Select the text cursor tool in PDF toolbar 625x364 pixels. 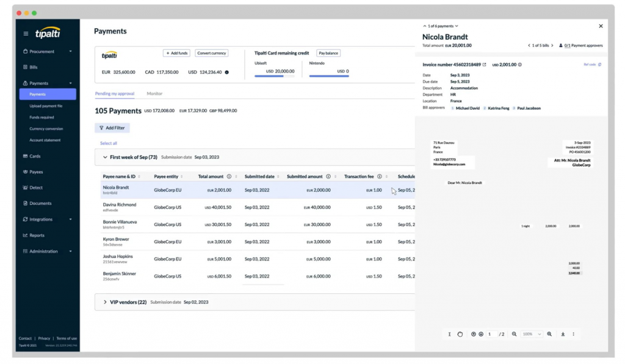tap(449, 334)
